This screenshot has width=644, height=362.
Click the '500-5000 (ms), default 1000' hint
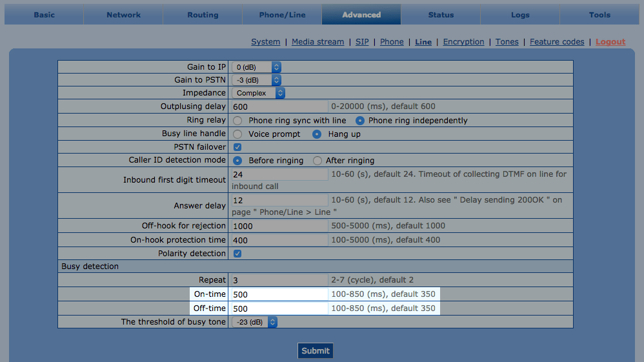click(x=388, y=226)
